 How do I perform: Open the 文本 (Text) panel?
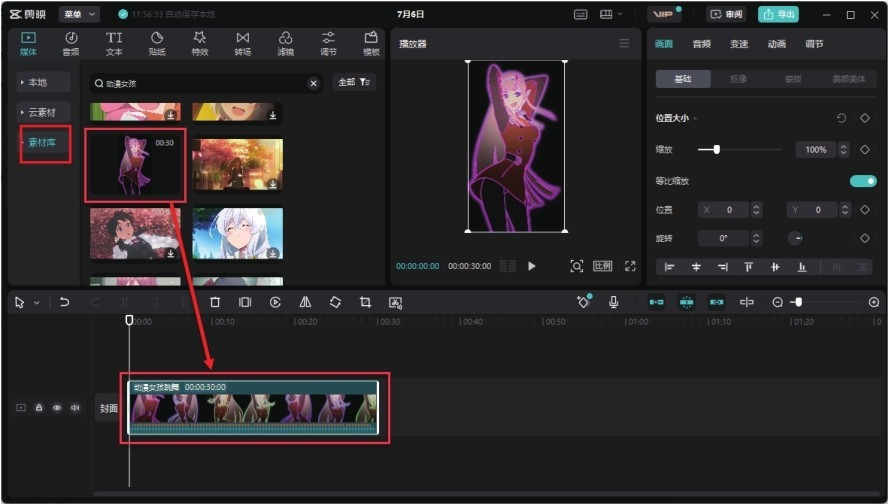click(114, 44)
